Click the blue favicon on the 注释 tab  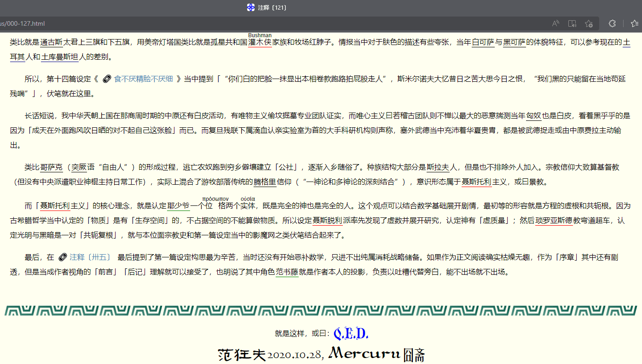click(250, 7)
